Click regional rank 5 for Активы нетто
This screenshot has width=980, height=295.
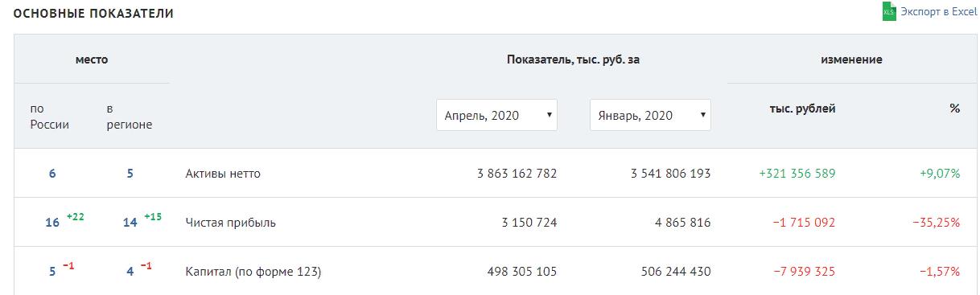pyautogui.click(x=130, y=174)
